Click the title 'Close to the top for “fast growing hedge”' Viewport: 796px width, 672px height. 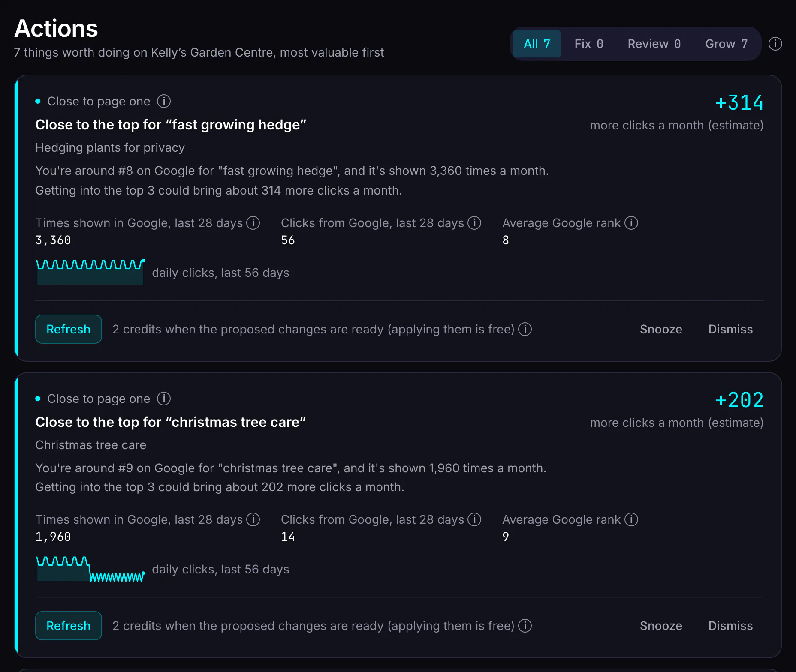171,125
